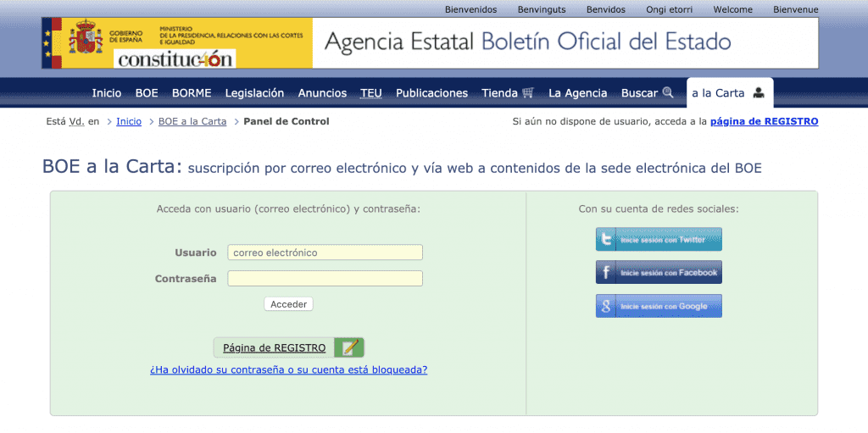Click the shopping cart icon next to Tienda

click(528, 92)
